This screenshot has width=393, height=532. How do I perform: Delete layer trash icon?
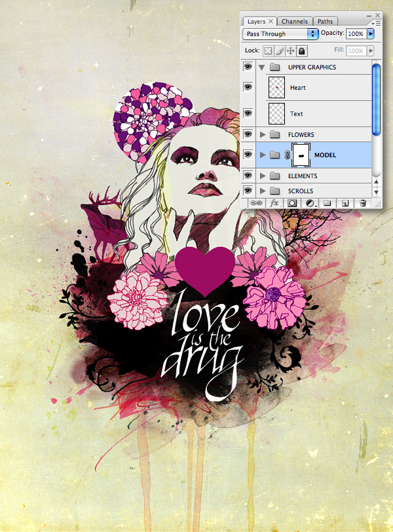pyautogui.click(x=363, y=203)
